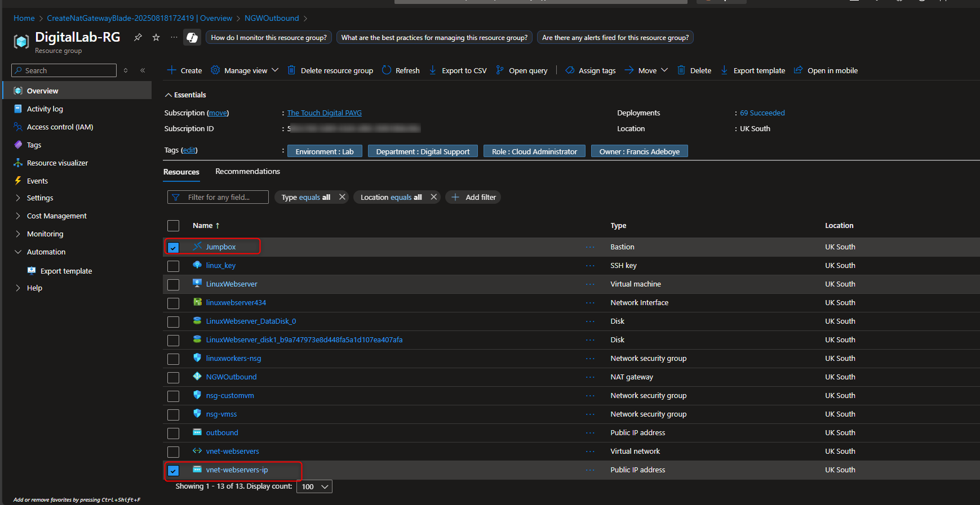The image size is (980, 505).
Task: Collapse the left sidebar menu
Action: [x=143, y=70]
